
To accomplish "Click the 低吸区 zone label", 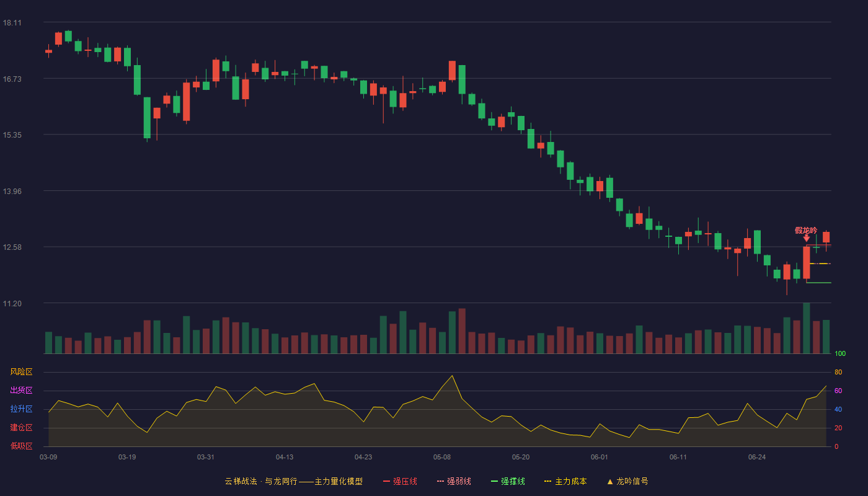I will [x=21, y=446].
